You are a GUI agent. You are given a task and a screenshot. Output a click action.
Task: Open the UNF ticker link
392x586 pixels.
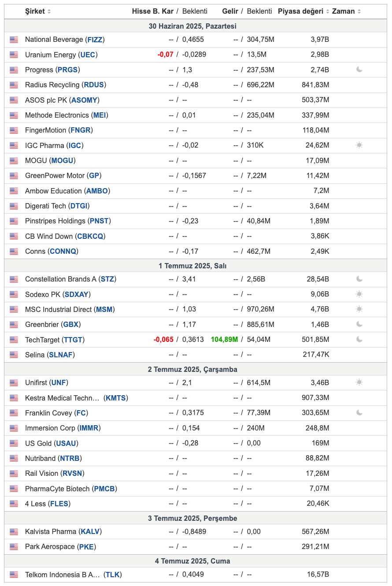59,382
